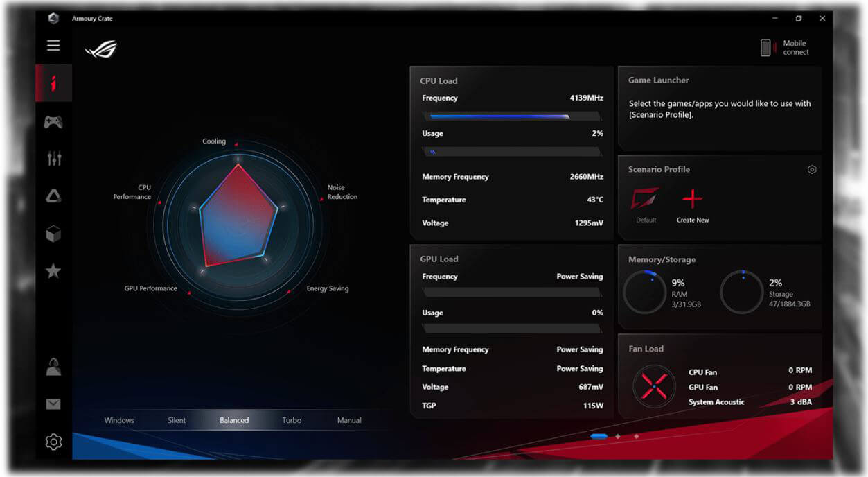Open the star Featured icon in sidebar

53,271
